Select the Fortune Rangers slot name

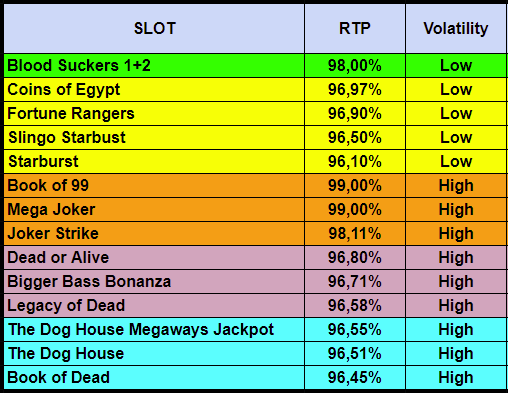pyautogui.click(x=71, y=114)
